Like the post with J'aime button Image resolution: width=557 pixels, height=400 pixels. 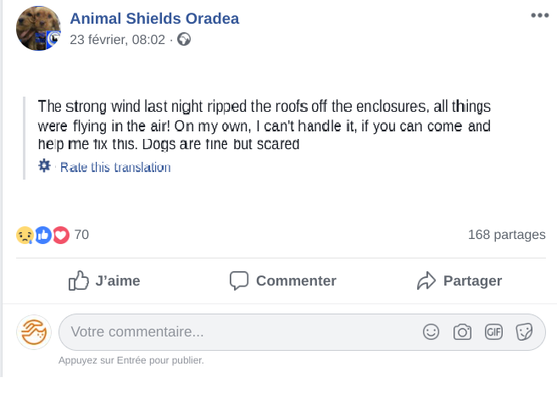click(x=104, y=281)
